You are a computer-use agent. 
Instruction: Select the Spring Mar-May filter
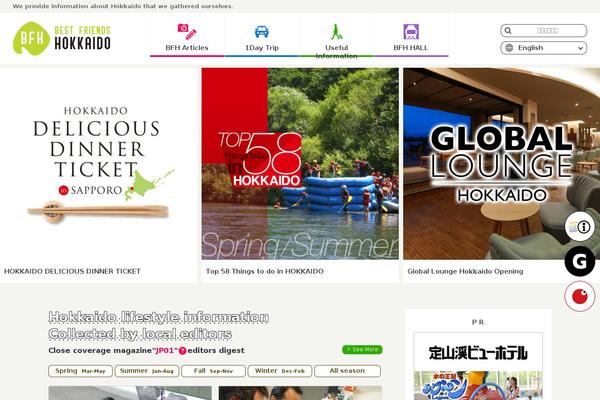80,371
